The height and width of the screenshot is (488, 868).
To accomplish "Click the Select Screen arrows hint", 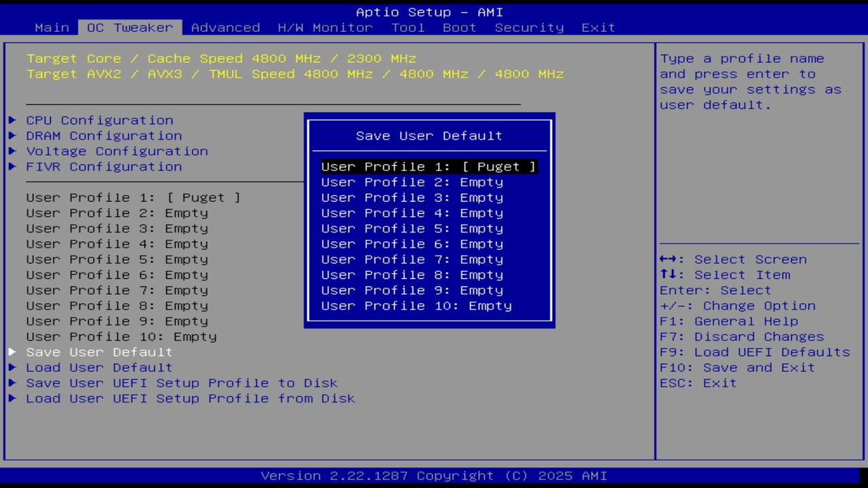I will click(x=733, y=260).
